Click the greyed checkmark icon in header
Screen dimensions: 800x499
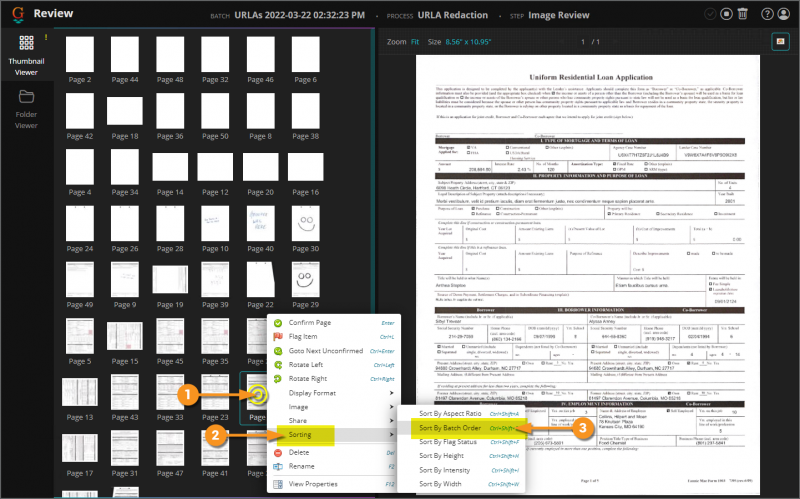tap(710, 14)
